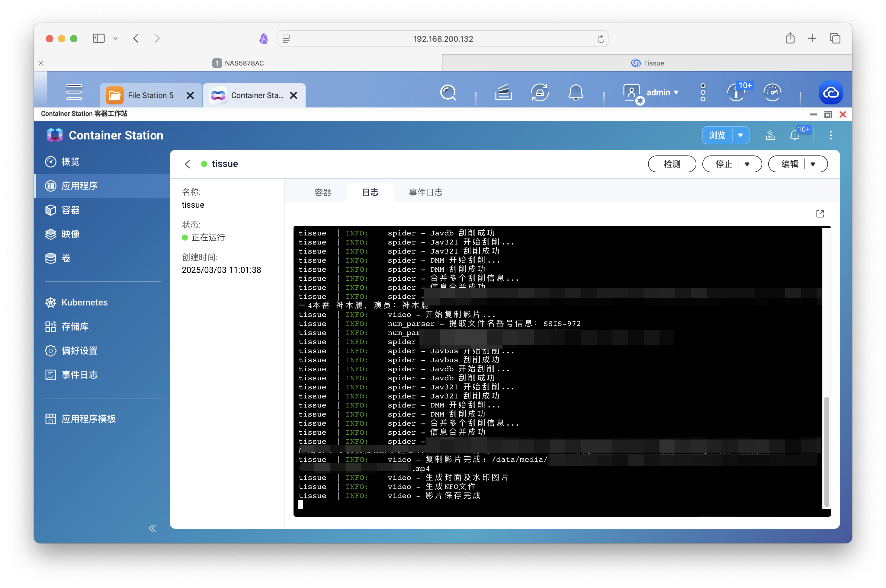Click the Safari share icon

coord(790,38)
